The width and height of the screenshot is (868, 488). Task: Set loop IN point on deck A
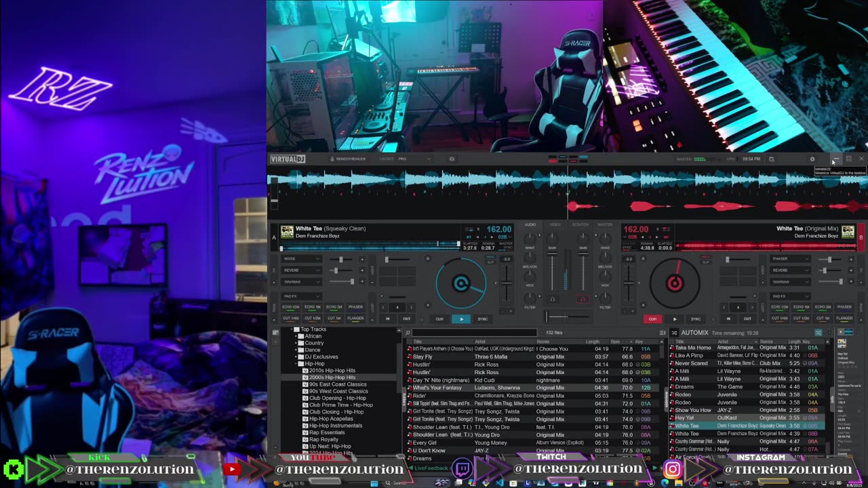(x=388, y=319)
